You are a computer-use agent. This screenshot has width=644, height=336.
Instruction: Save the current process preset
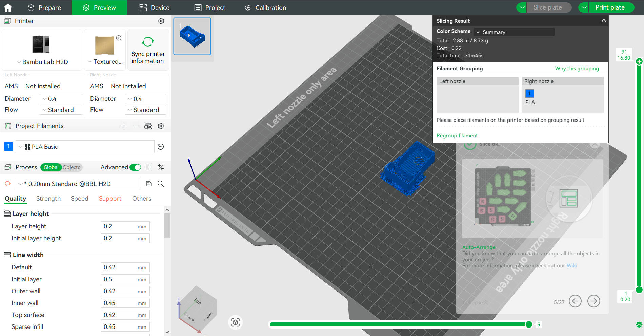[148, 184]
